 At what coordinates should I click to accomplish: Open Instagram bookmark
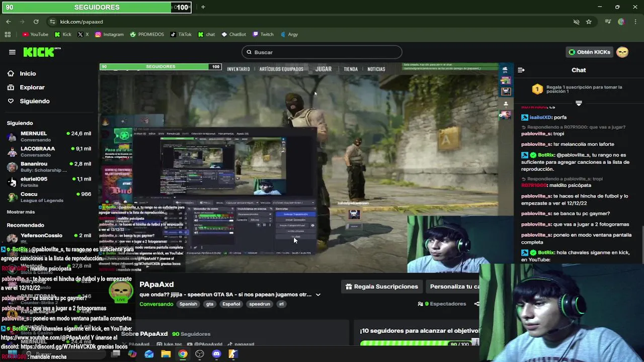coord(109,34)
